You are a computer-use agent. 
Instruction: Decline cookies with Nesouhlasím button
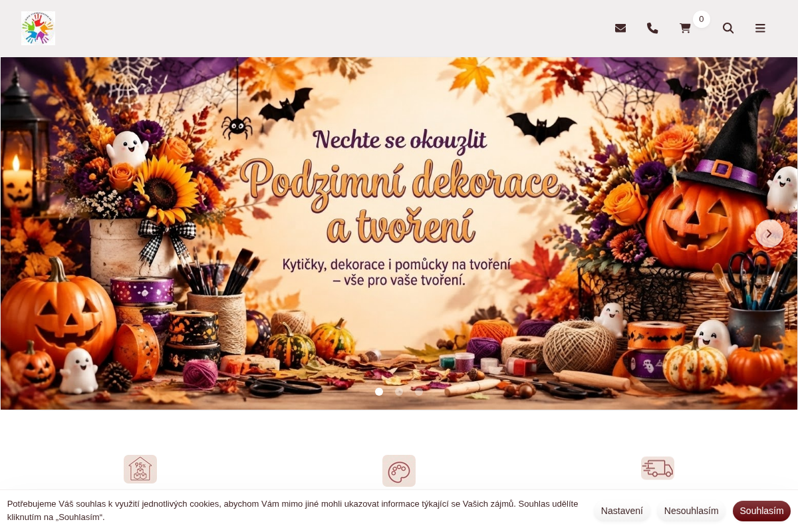691,511
